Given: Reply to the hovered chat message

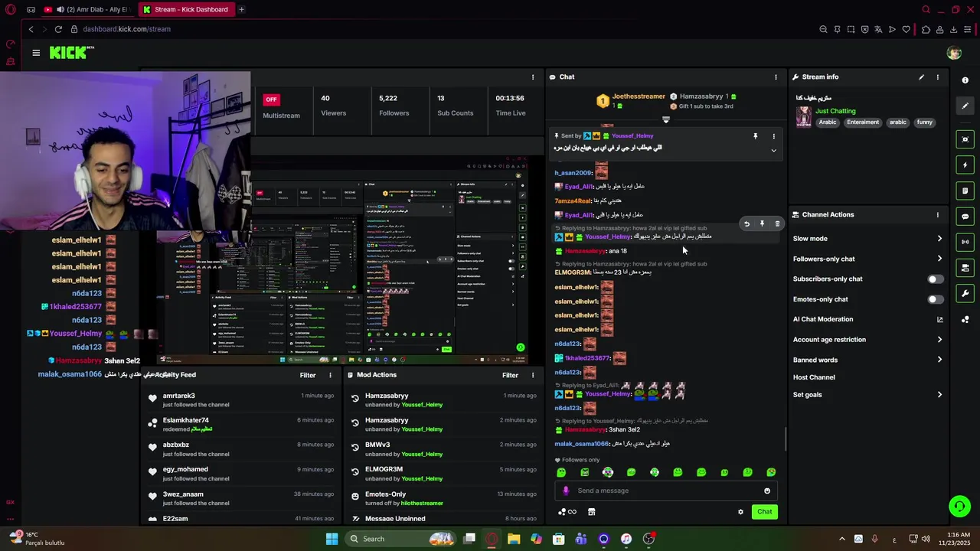Looking at the screenshot, I should pos(746,224).
